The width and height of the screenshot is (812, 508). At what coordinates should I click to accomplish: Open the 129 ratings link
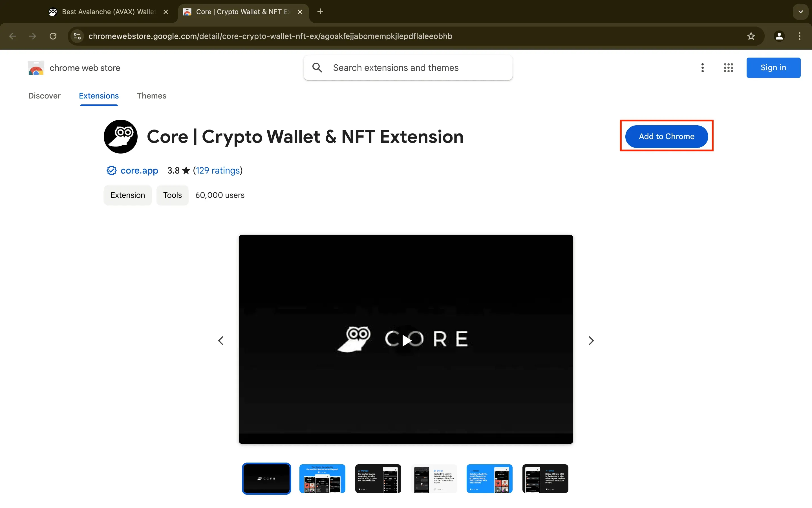point(218,171)
